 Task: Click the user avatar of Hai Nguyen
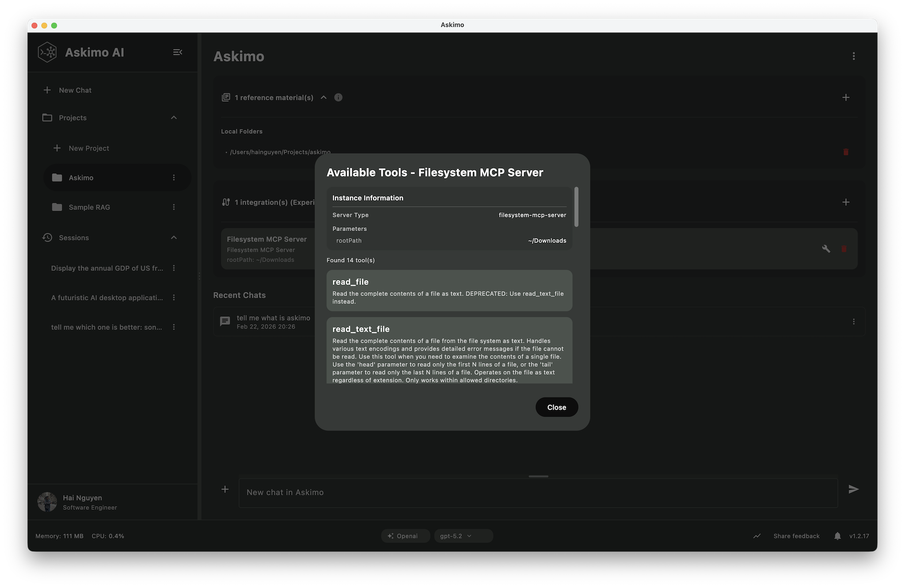coord(47,502)
